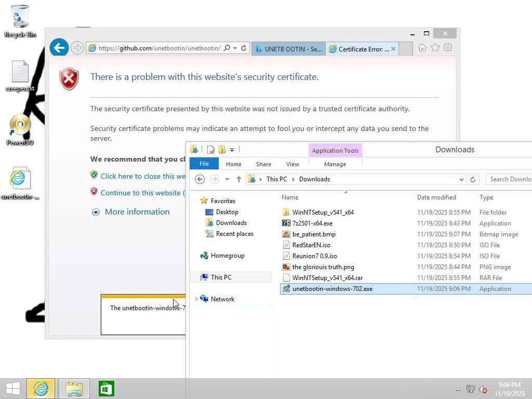
Task: Click the arrow before Downloads in breadcrumb
Action: 294,179
